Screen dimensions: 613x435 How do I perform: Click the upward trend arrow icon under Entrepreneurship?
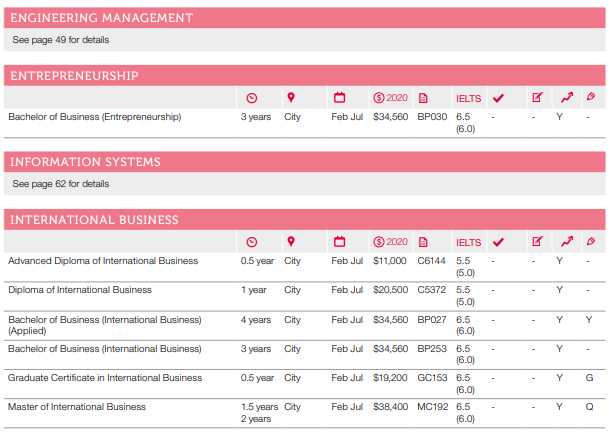coord(566,98)
